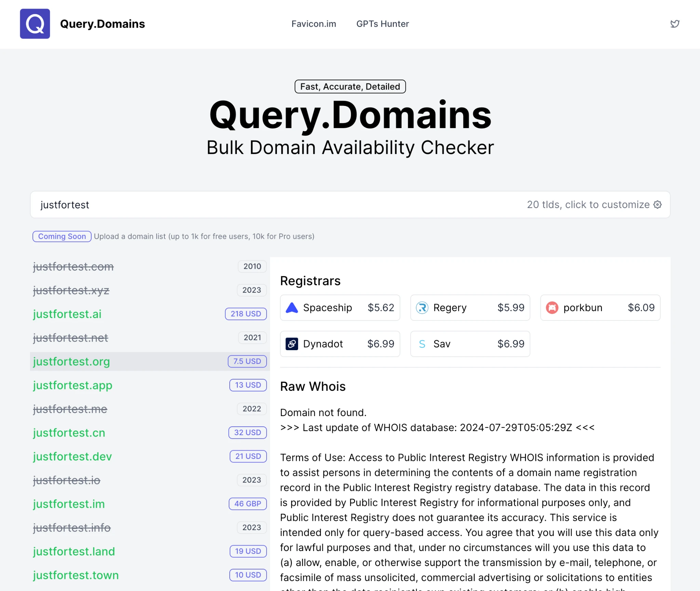This screenshot has height=591, width=700.
Task: Open the Twitter bird icon link
Action: click(x=675, y=24)
